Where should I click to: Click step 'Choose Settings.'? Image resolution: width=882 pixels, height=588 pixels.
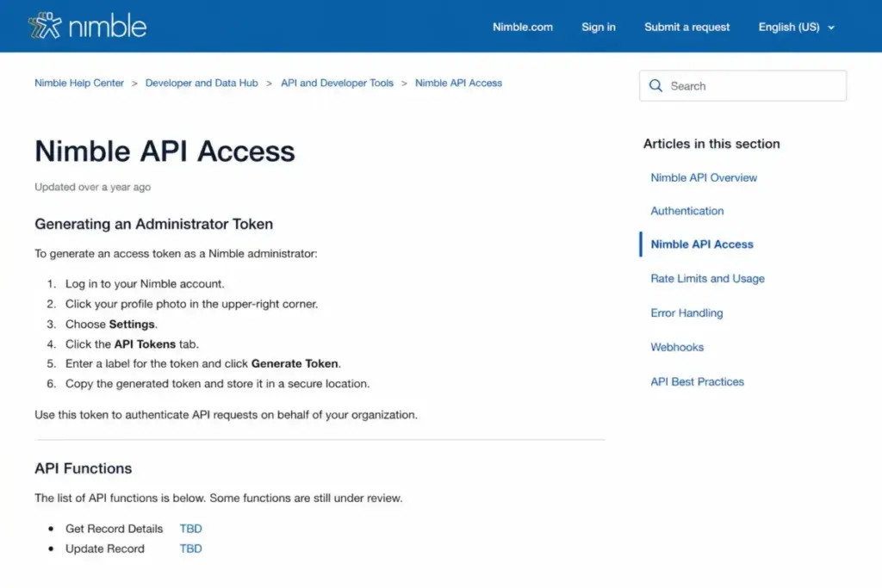point(111,325)
